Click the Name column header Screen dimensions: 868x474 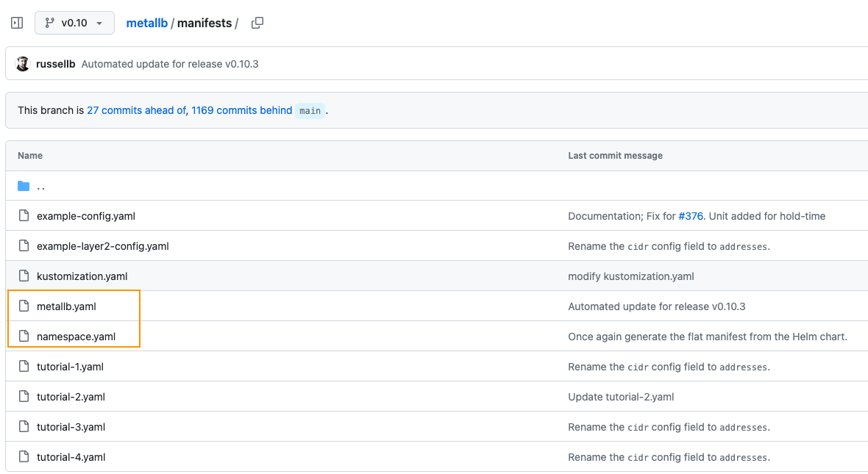click(x=30, y=155)
